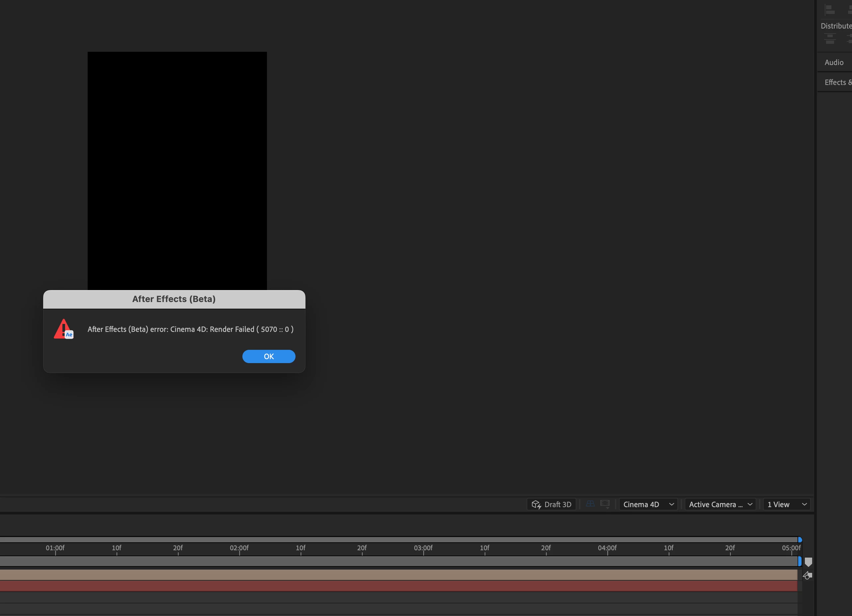Click the work area end handle
The height and width of the screenshot is (616, 852).
tap(800, 561)
